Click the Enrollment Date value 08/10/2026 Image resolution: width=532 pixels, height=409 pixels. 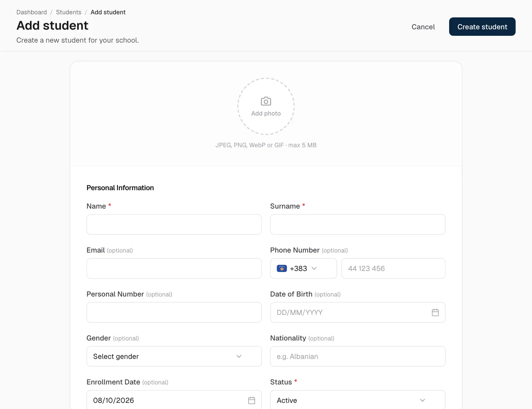click(x=114, y=400)
